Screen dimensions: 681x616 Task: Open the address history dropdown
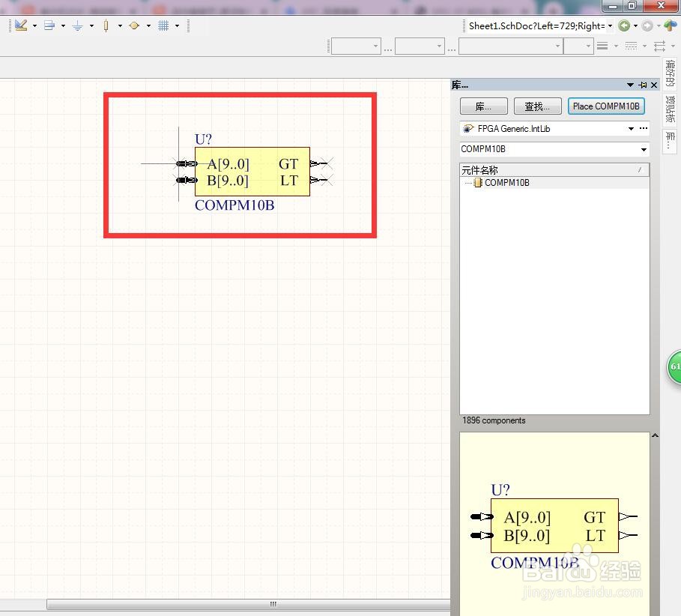tap(611, 26)
